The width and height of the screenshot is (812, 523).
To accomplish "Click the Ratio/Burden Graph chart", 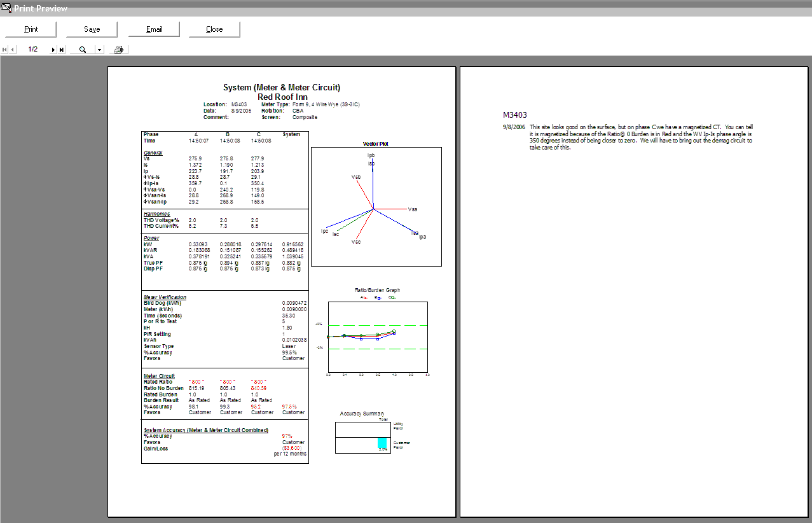I will (x=378, y=337).
